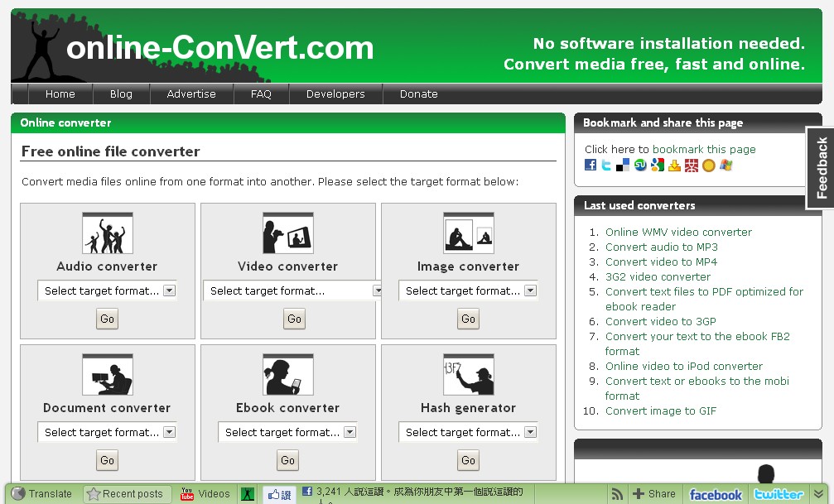This screenshot has height=504, width=834.
Task: Open the Developers menu item
Action: [335, 94]
